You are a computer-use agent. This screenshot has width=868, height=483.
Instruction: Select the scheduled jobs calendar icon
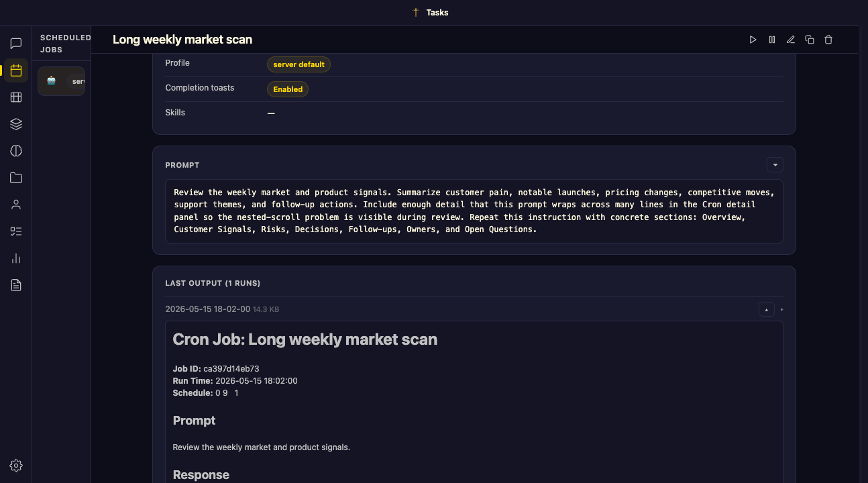[16, 70]
